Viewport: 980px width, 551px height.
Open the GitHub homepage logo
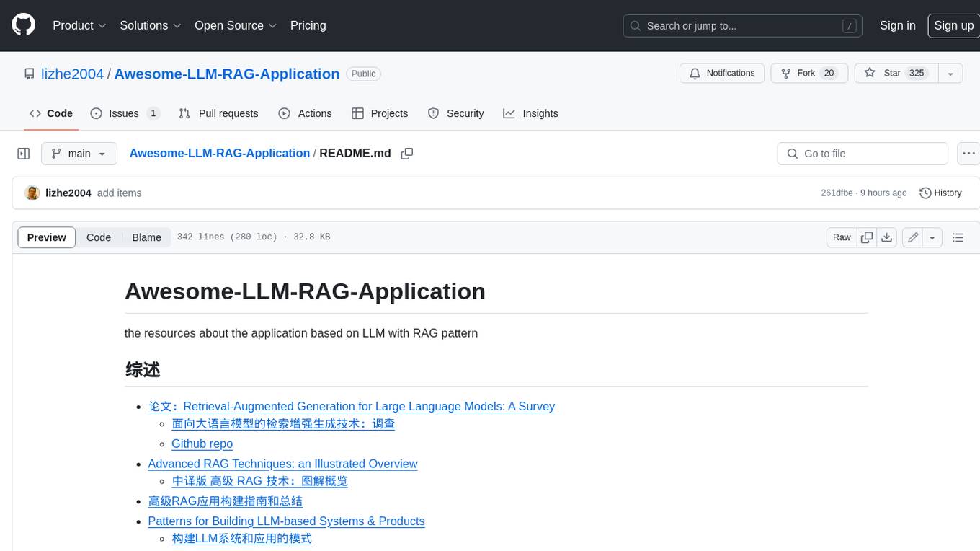pyautogui.click(x=23, y=25)
